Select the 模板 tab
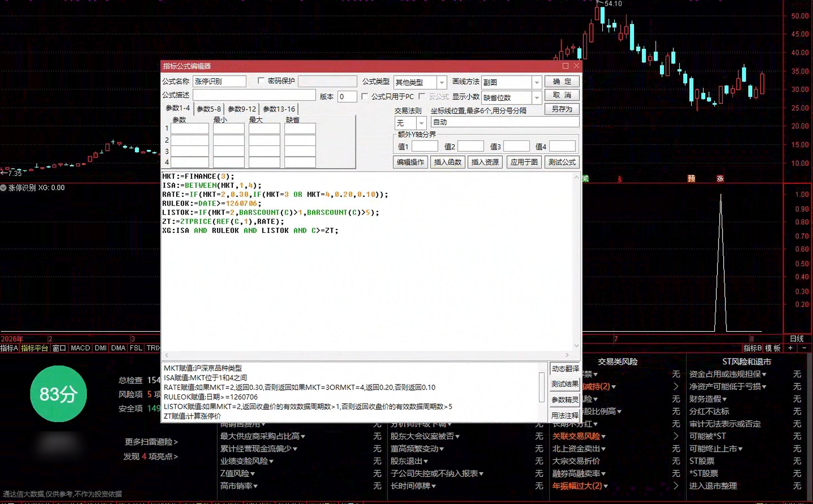 [773, 348]
